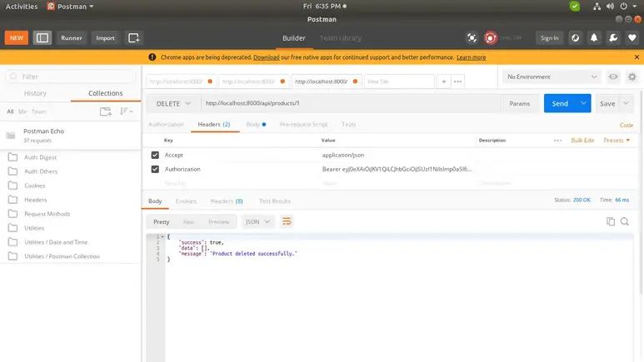
Task: Search within the response body
Action: pyautogui.click(x=624, y=221)
